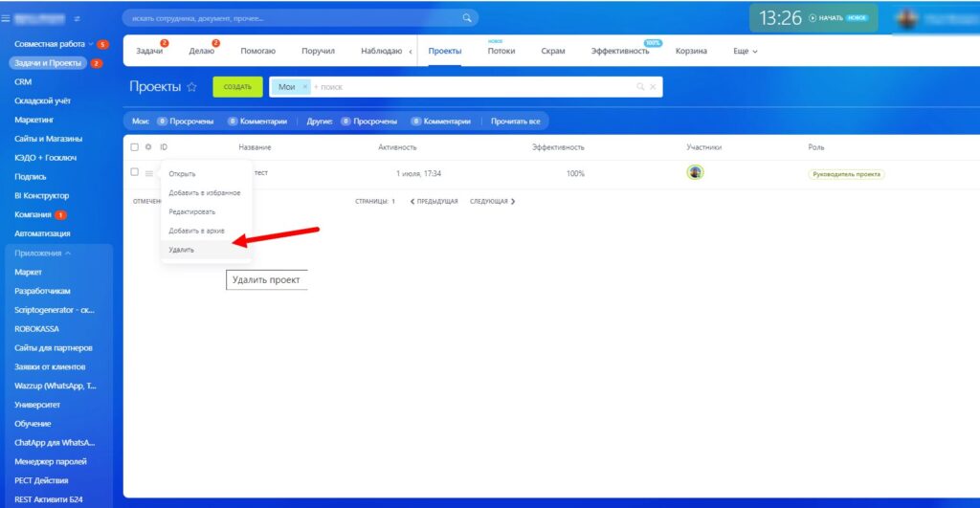Viewport: 980px width, 508px height.
Task: Click the Другие Комментарии counter
Action: 440,121
